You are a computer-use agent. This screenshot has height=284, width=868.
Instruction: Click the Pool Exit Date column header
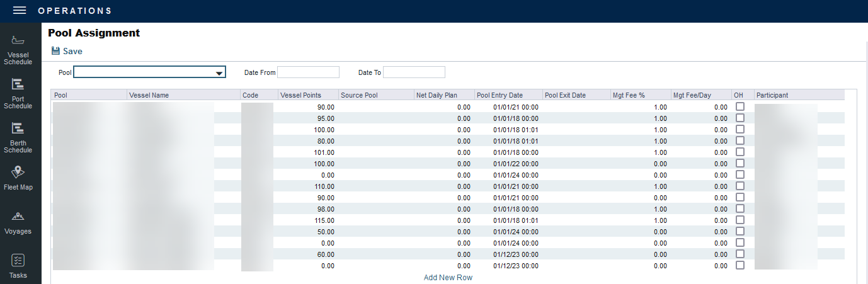[565, 95]
